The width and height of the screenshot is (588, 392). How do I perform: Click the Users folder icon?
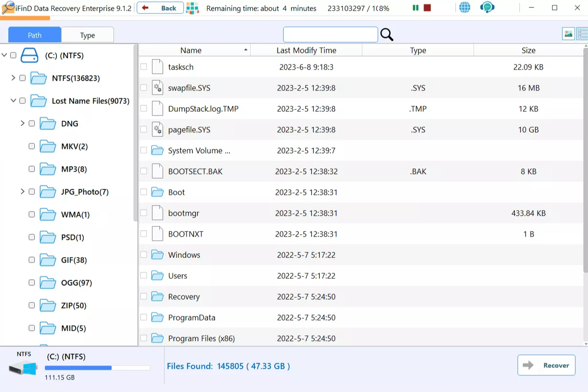click(x=158, y=276)
